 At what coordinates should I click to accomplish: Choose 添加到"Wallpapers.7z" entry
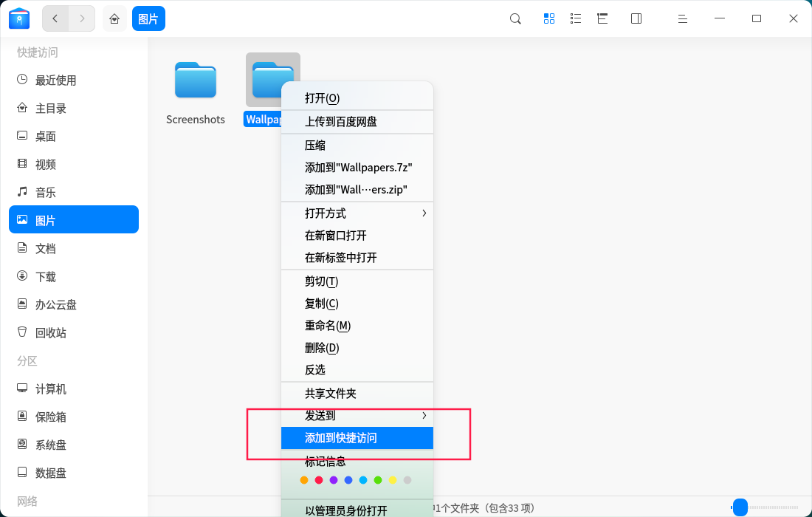[x=357, y=168]
